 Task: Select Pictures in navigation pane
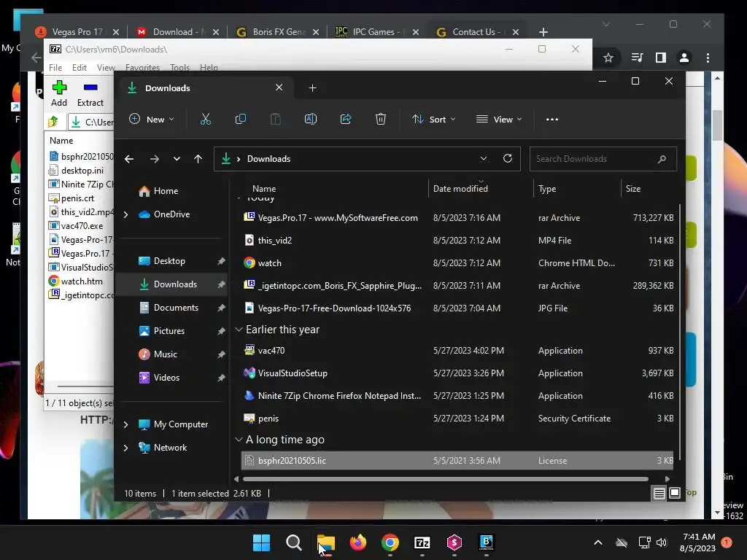click(x=171, y=331)
